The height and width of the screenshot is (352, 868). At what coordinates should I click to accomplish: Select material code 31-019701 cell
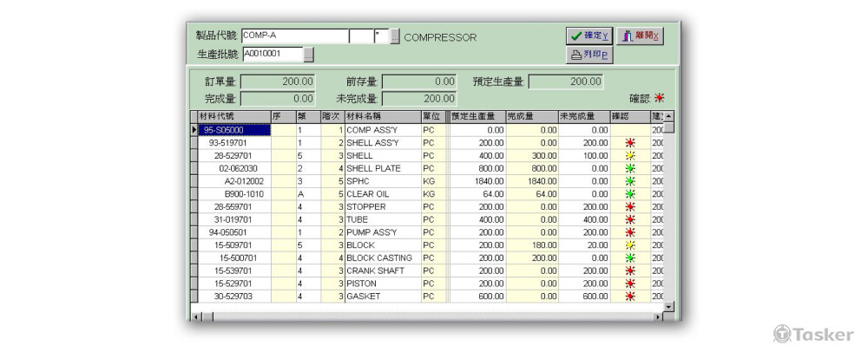(234, 219)
